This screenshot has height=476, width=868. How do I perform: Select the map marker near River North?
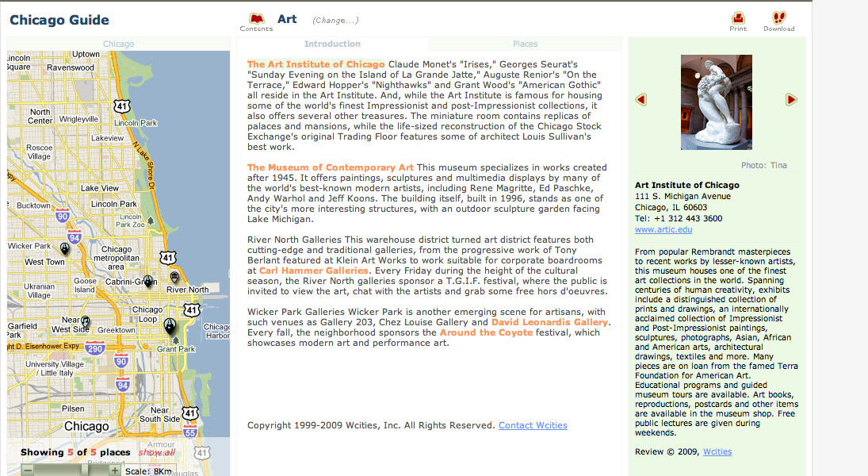[x=174, y=277]
